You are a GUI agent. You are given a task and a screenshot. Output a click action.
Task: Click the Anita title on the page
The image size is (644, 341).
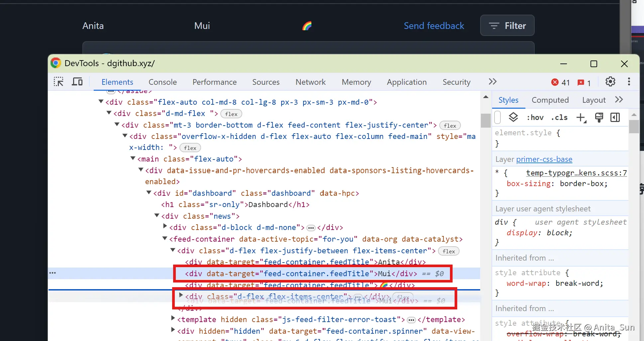93,26
